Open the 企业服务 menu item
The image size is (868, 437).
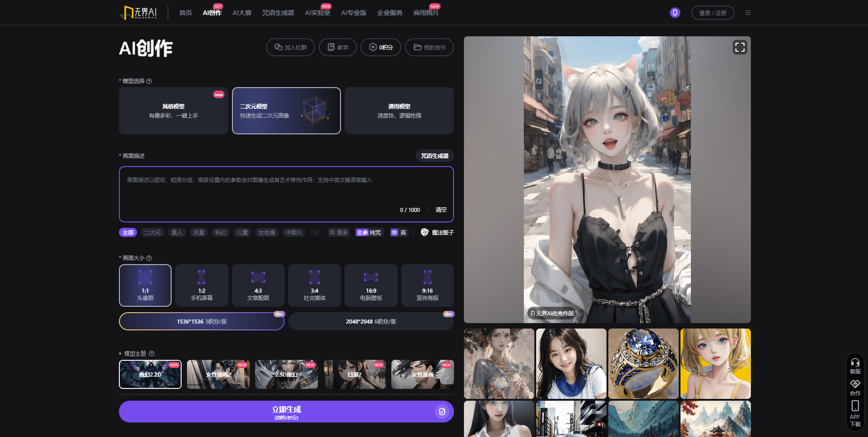click(x=390, y=13)
